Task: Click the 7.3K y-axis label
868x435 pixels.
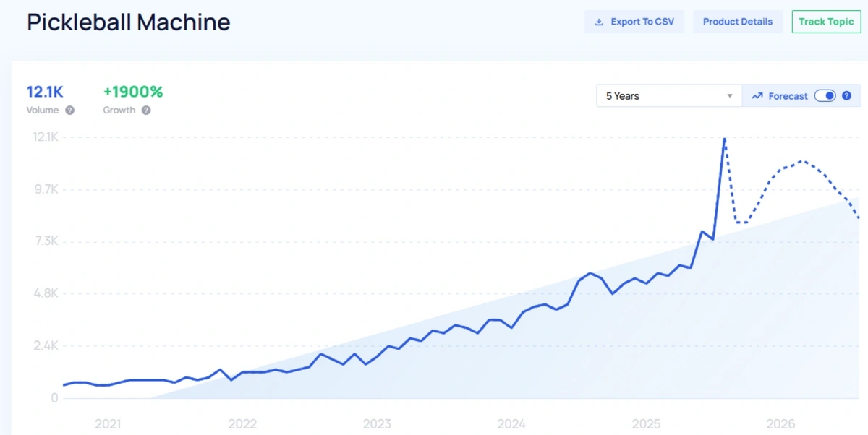Action: pos(46,241)
